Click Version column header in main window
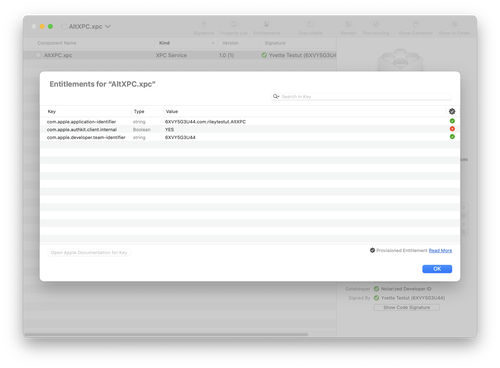500x368 pixels. pos(230,43)
